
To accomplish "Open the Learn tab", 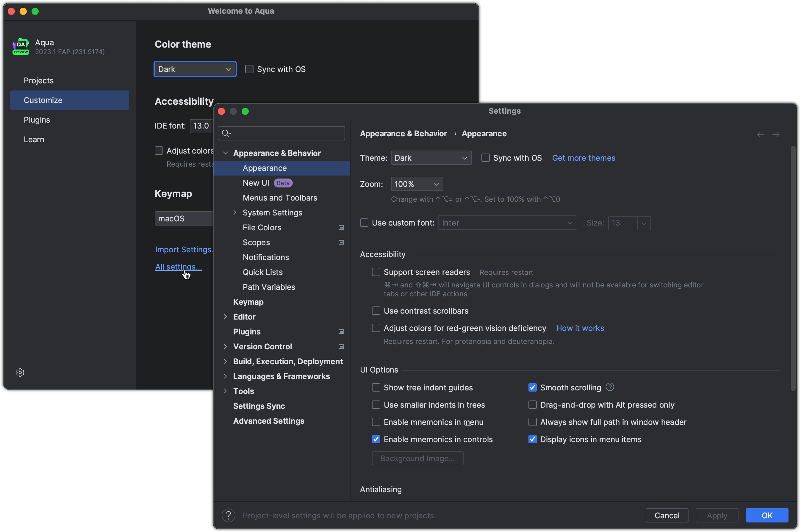I will point(70,140).
